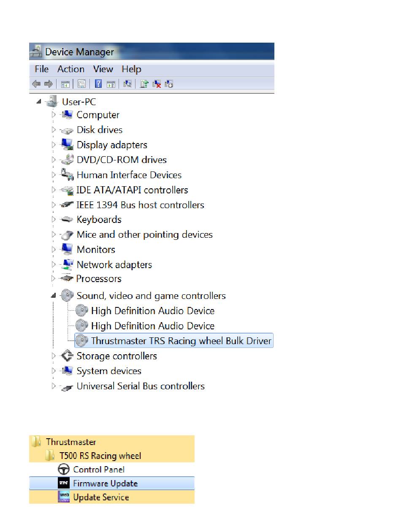The width and height of the screenshot is (401, 532).
Task: Toggle the show/hide action pane toolbar icon
Action: coord(111,84)
